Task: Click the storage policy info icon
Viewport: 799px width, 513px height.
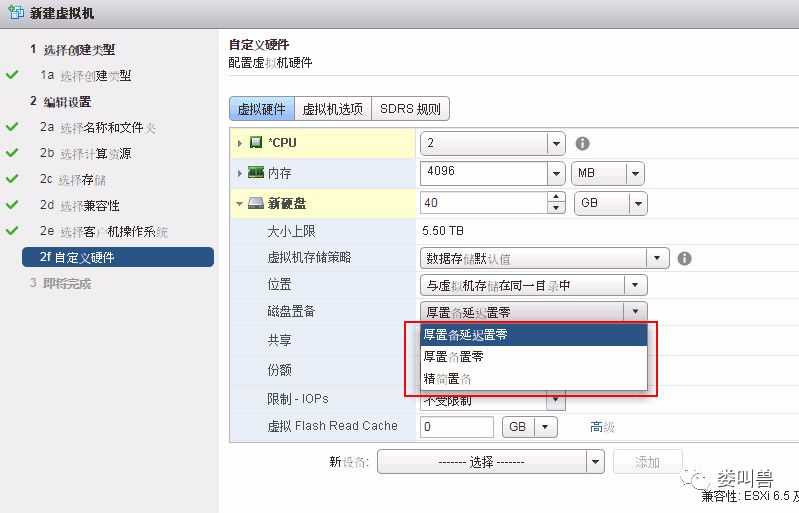Action: pos(684,259)
